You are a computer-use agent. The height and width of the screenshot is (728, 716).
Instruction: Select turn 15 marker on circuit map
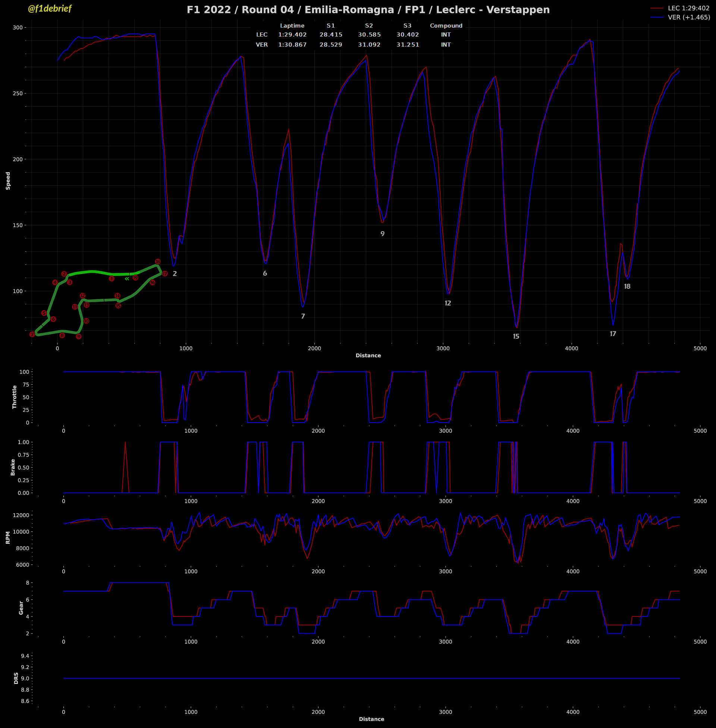118,306
